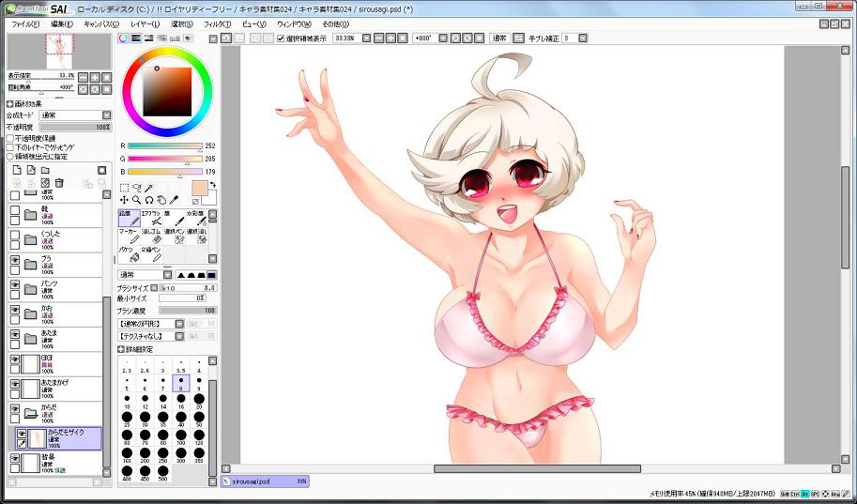Image resolution: width=857 pixels, height=504 pixels.
Task: Toggle 下のレイヤーでクリッピング checkbox
Action: (x=10, y=147)
